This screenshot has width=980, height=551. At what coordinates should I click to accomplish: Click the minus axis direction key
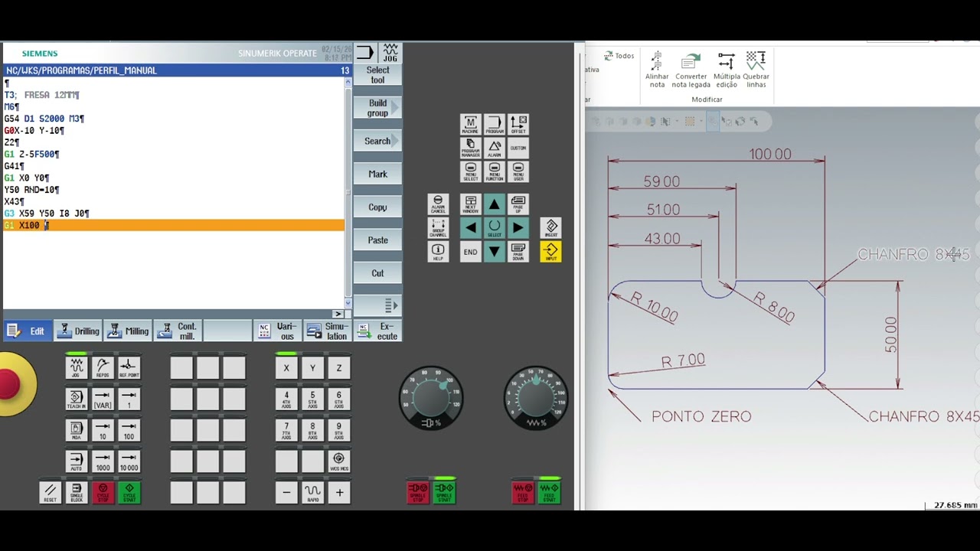286,492
